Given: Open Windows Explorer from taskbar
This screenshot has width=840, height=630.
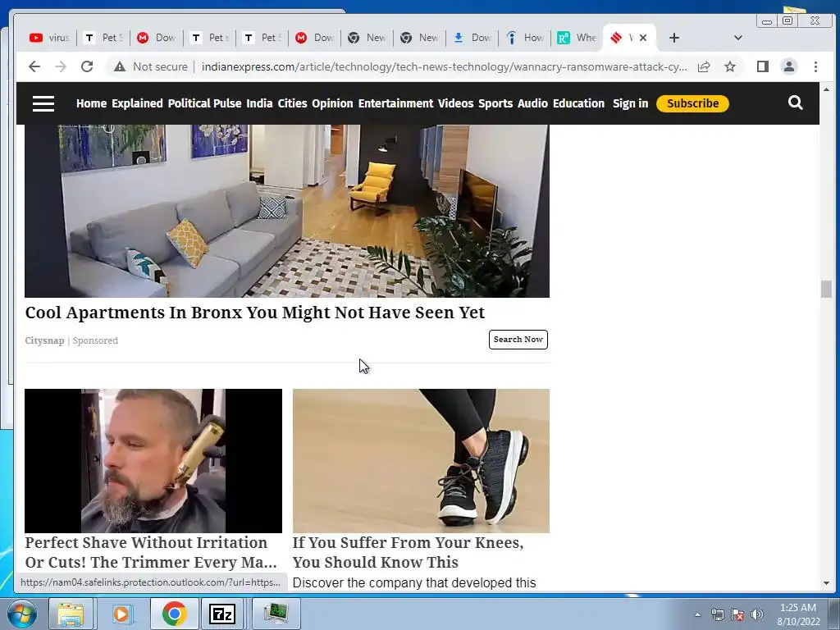Looking at the screenshot, I should point(71,614).
